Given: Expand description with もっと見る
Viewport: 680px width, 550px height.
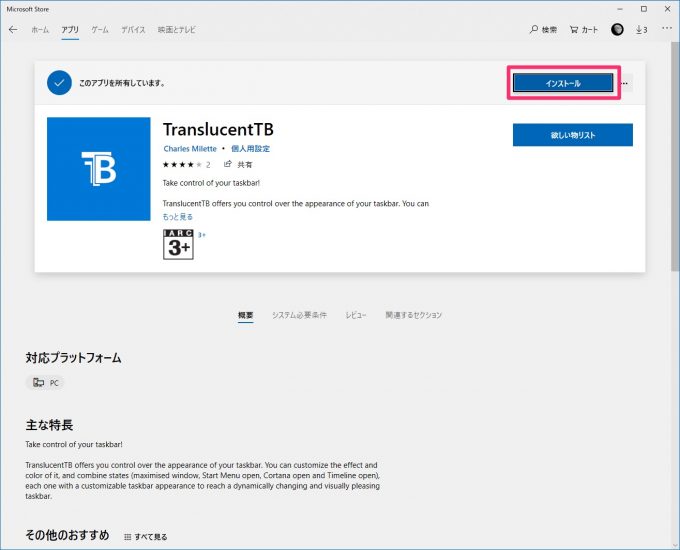Looking at the screenshot, I should pyautogui.click(x=178, y=216).
